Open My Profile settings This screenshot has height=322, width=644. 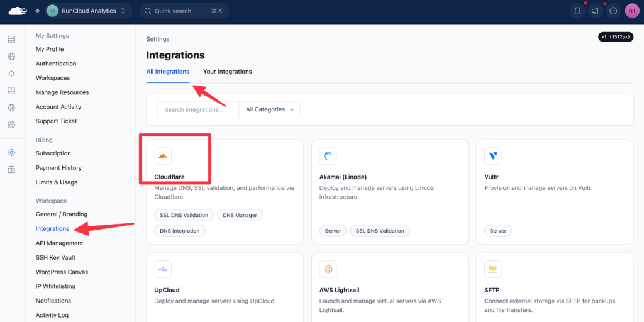(x=50, y=49)
